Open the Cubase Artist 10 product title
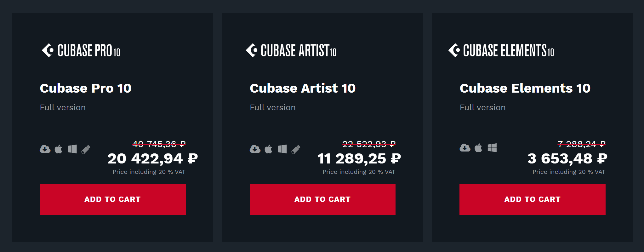This screenshot has width=644, height=252. [x=303, y=88]
